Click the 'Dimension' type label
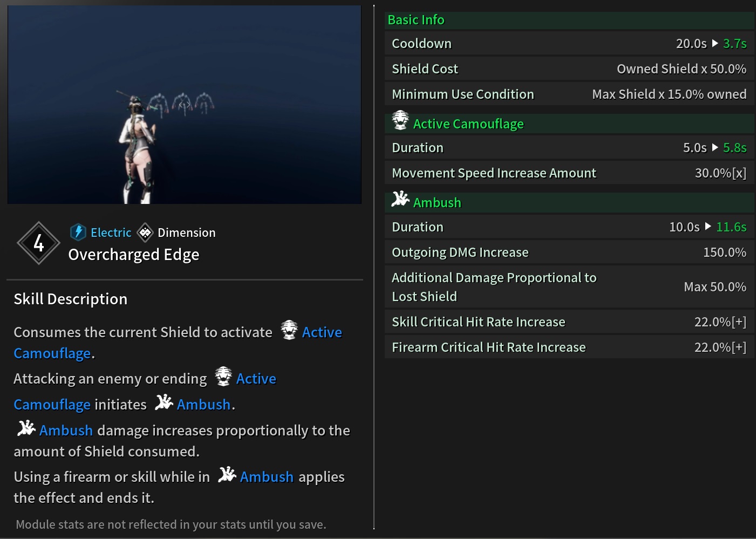The image size is (756, 539). coord(187,233)
